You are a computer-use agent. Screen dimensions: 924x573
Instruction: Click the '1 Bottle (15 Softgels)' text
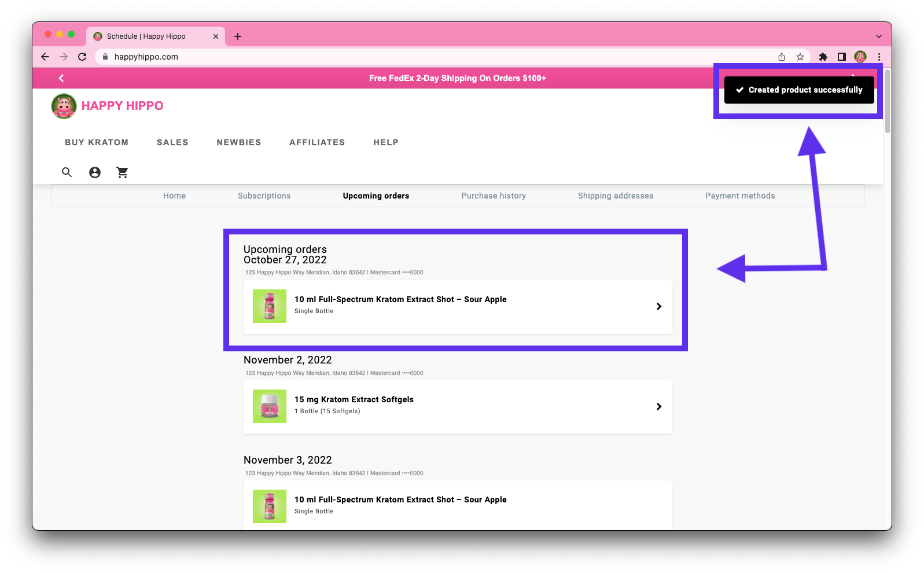[327, 411]
